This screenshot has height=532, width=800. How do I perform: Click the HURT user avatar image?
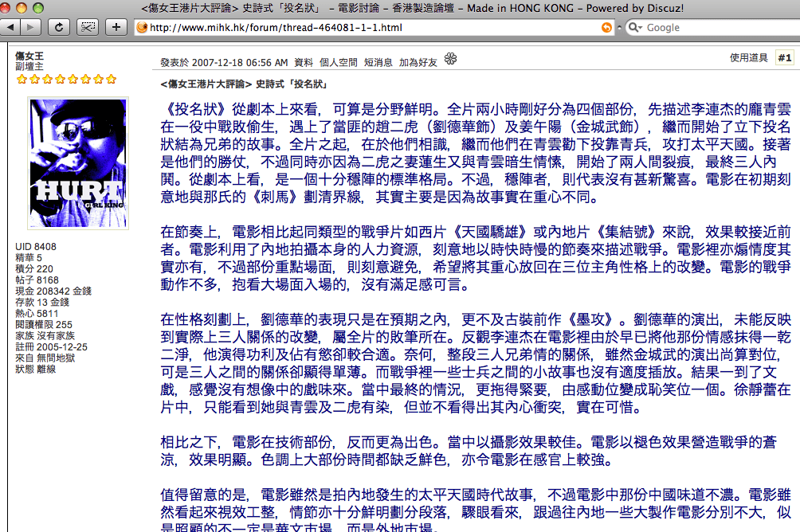click(x=77, y=164)
